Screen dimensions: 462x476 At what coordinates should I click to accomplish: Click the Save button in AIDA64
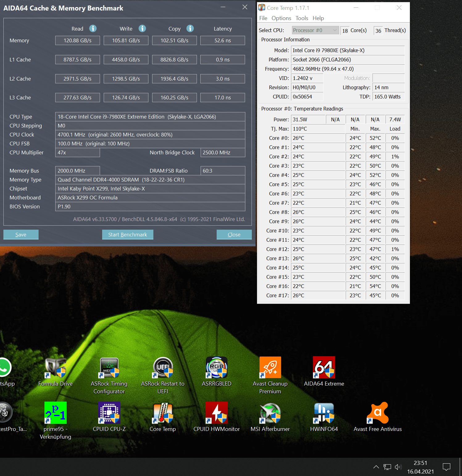click(x=21, y=235)
